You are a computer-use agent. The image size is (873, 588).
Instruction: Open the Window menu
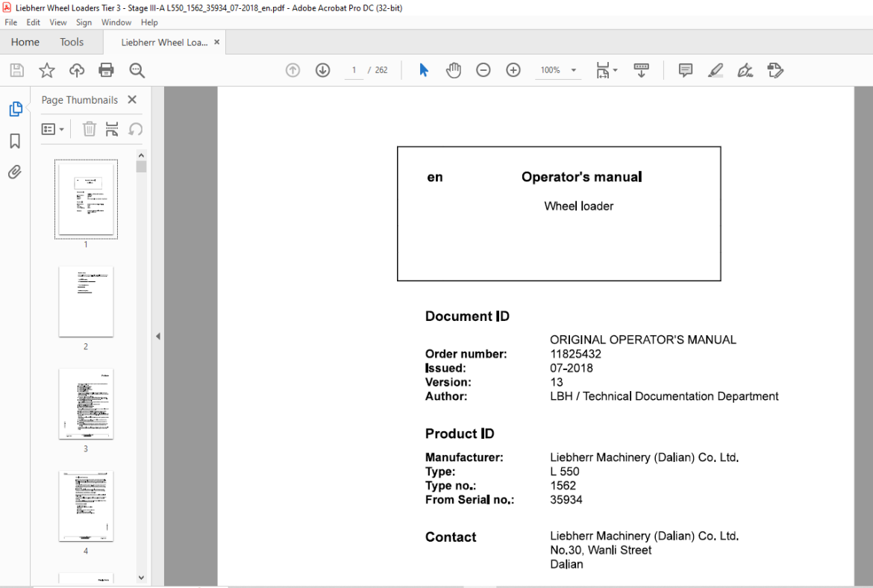(x=116, y=22)
